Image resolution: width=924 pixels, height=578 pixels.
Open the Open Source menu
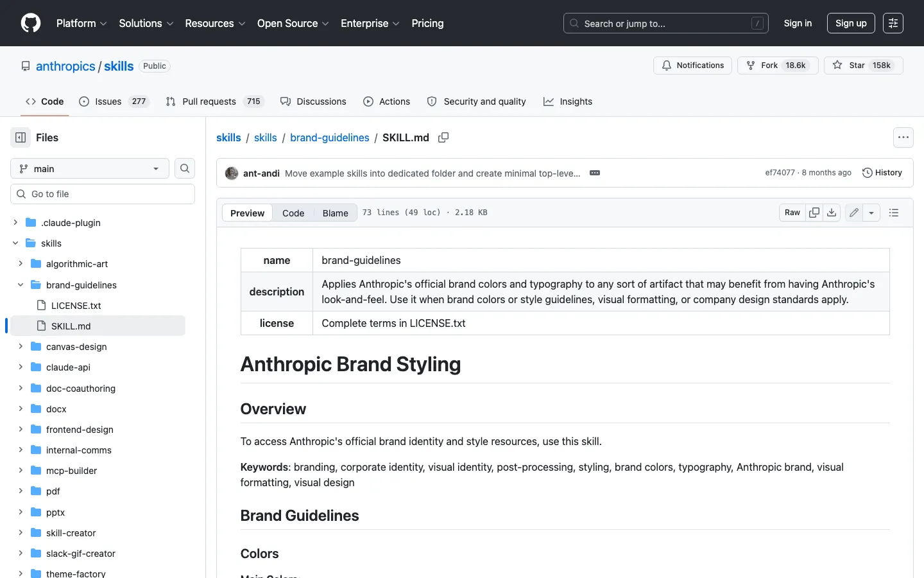293,23
